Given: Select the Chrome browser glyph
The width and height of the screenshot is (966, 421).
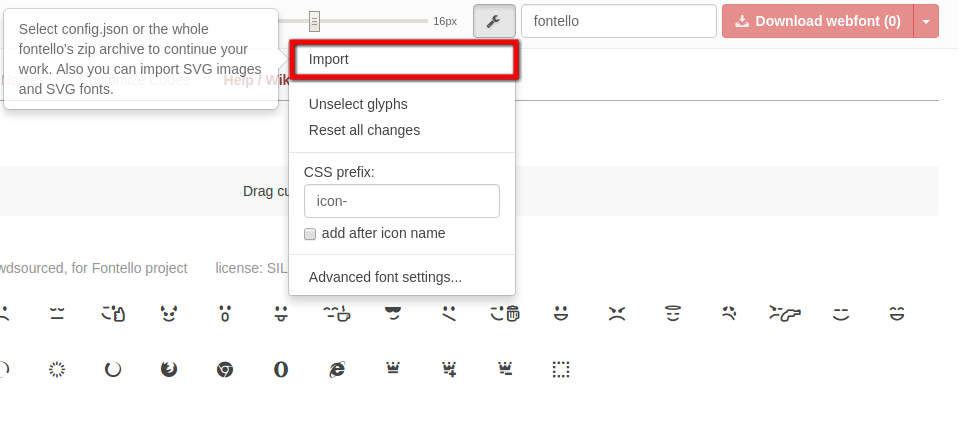Looking at the screenshot, I should coord(225,369).
